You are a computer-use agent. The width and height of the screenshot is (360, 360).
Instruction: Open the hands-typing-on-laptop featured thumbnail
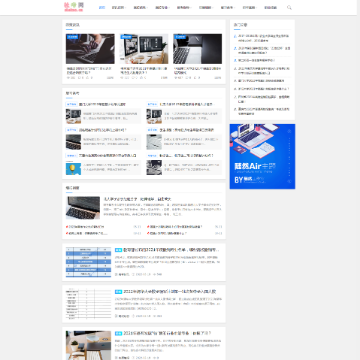pos(90,49)
